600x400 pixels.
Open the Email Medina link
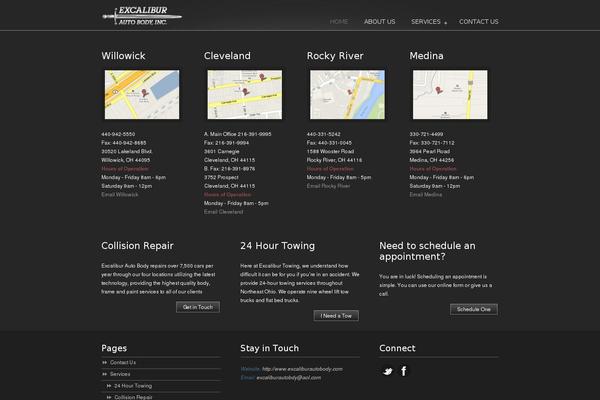tap(426, 194)
